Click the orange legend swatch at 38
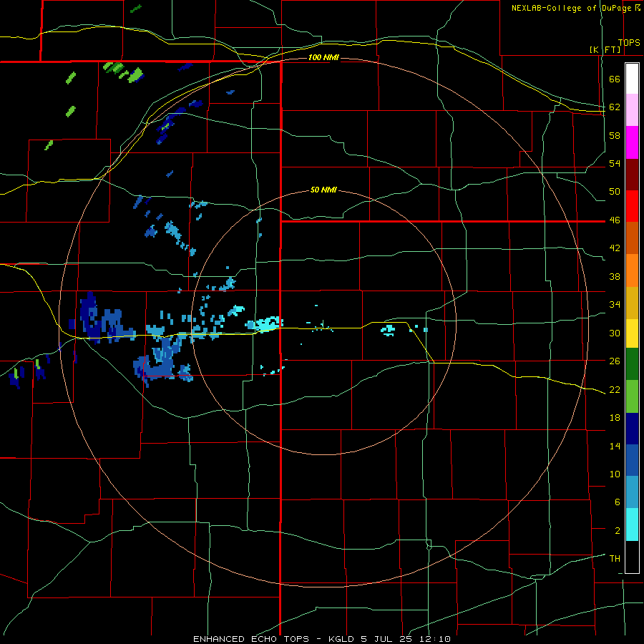 tap(632, 270)
